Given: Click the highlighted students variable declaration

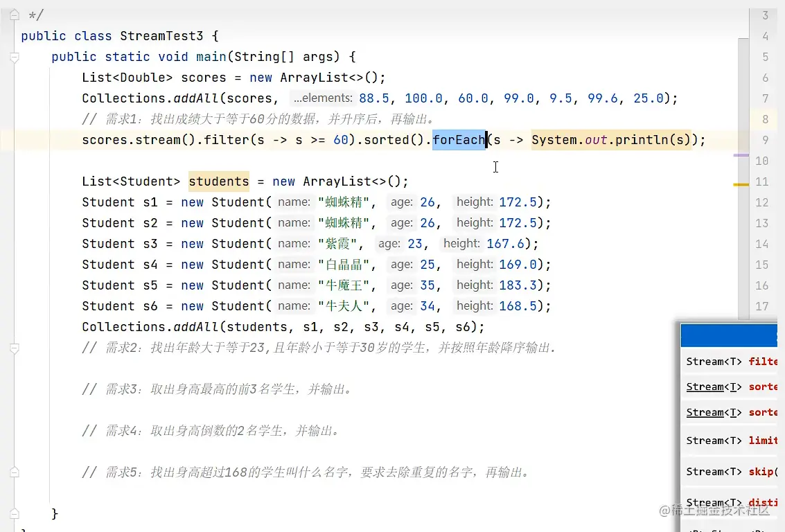Looking at the screenshot, I should click(219, 181).
